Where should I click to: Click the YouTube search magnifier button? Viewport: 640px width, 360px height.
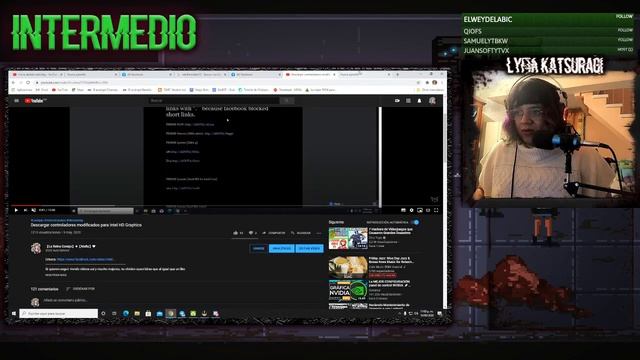pos(287,100)
